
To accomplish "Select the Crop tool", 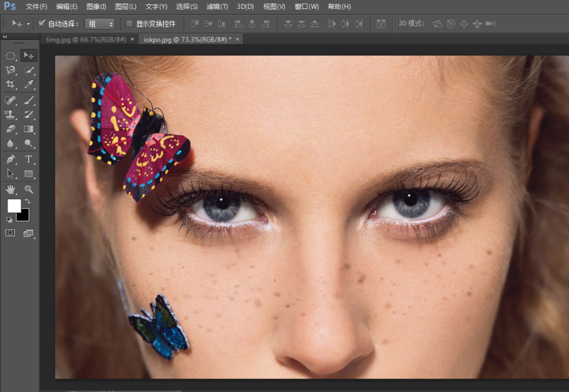I will pyautogui.click(x=11, y=85).
